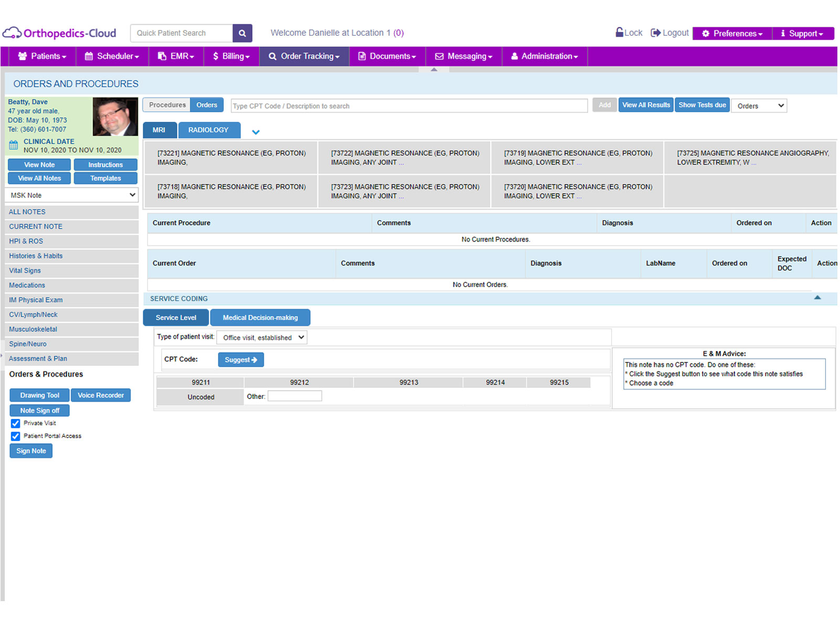Select procedure code 73719
This screenshot has height=630, width=840.
(577, 157)
